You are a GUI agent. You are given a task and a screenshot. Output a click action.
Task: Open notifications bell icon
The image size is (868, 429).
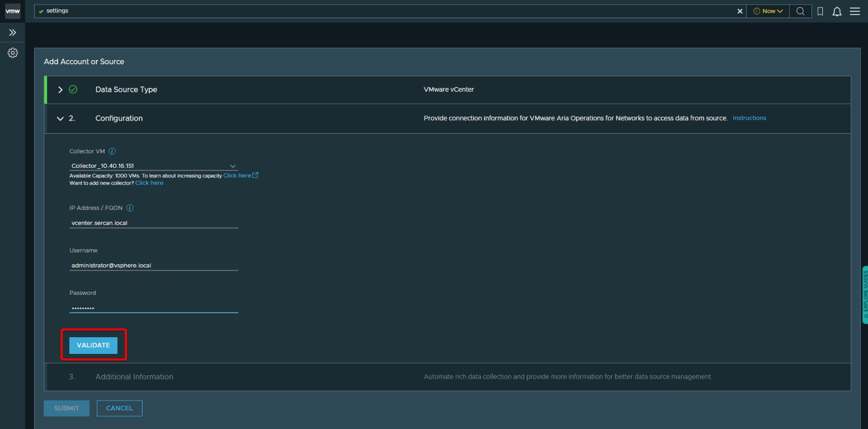click(x=836, y=11)
